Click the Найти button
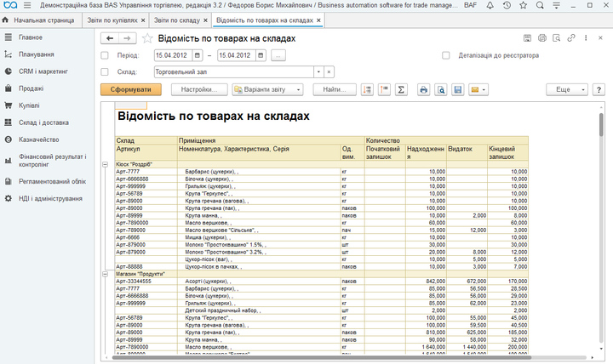This screenshot has width=613, height=364. point(335,90)
